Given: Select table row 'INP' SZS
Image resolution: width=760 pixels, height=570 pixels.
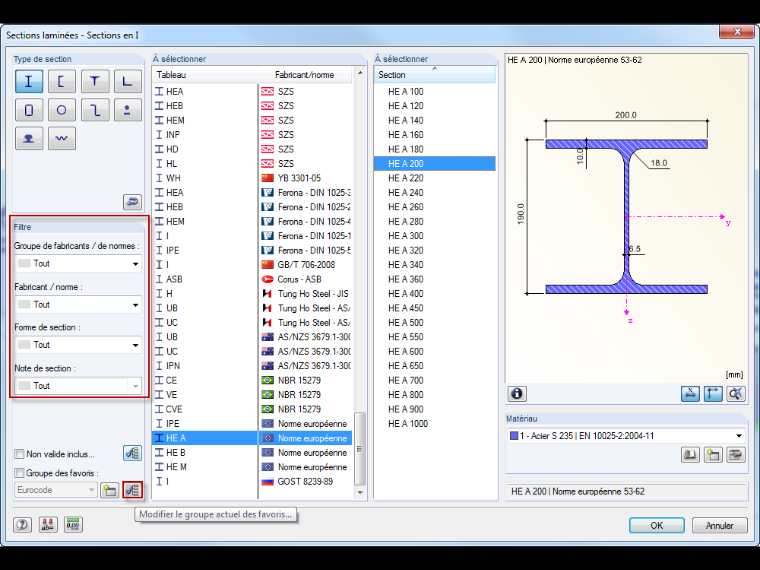Looking at the screenshot, I should pyautogui.click(x=252, y=135).
